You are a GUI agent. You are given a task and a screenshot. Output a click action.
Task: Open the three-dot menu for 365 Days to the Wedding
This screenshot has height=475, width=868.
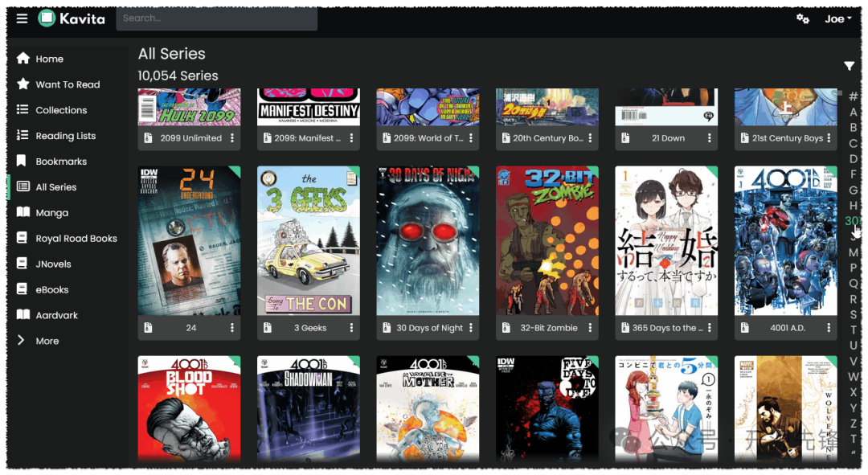[x=709, y=328]
